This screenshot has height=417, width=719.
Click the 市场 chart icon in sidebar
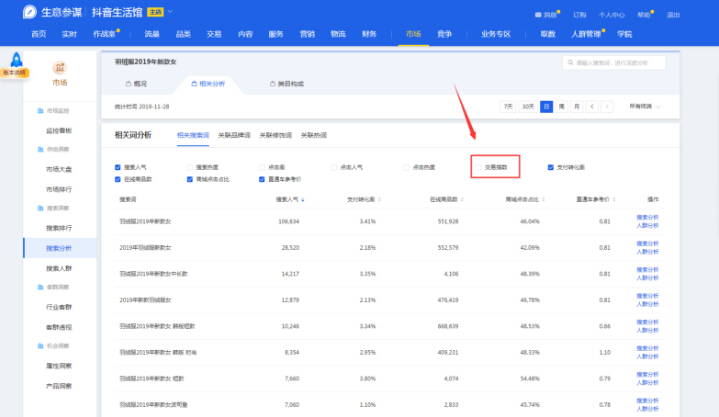coord(59,67)
